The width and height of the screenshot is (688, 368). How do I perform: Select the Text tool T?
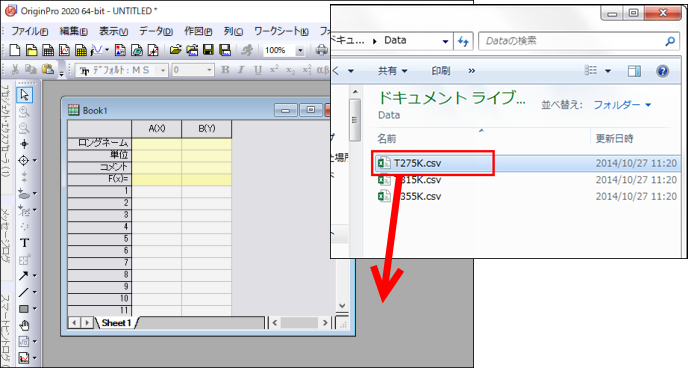[x=24, y=243]
